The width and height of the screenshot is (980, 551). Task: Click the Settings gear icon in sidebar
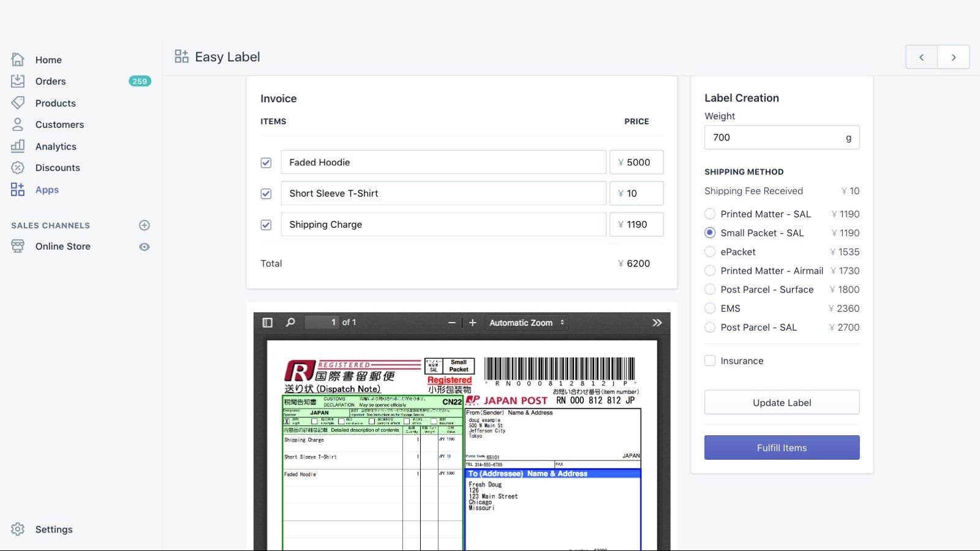tap(18, 529)
